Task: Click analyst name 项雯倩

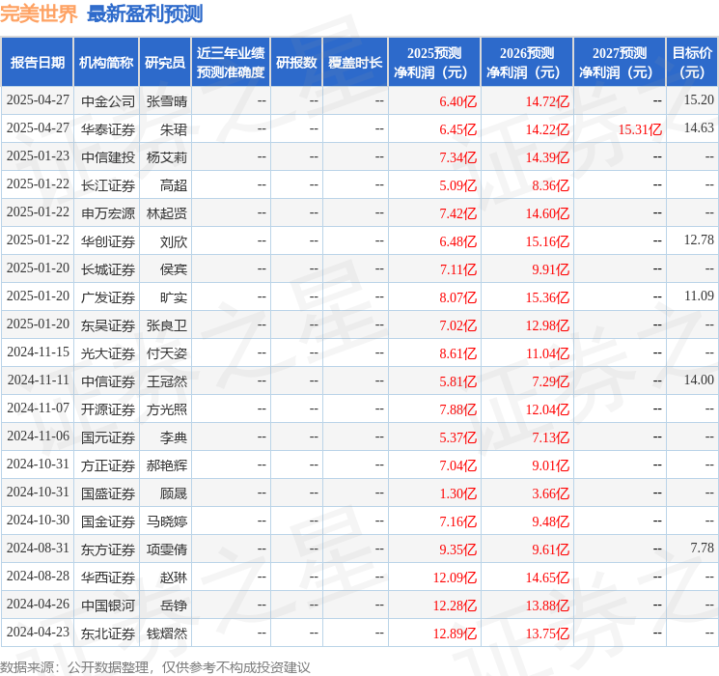Action: (x=166, y=548)
